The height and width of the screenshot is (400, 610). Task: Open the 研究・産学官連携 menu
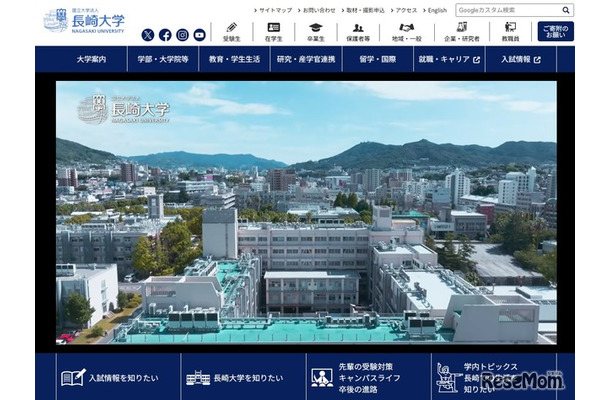click(x=306, y=60)
